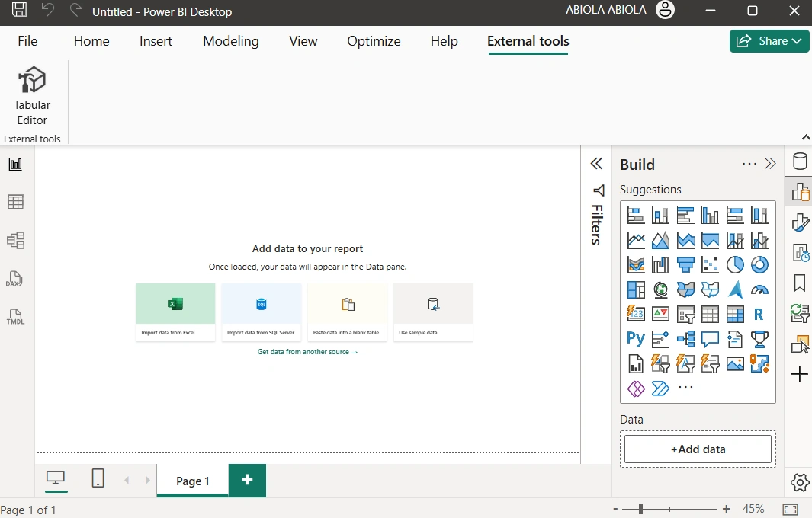Image resolution: width=812 pixels, height=518 pixels.
Task: Open the Bookmarks pane icon
Action: (x=800, y=283)
